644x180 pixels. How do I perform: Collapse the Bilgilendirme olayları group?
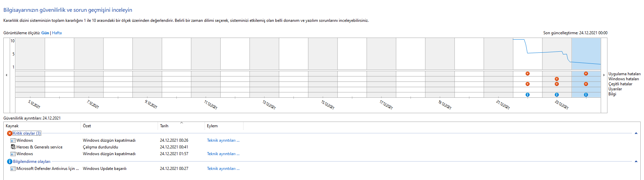(x=636, y=162)
